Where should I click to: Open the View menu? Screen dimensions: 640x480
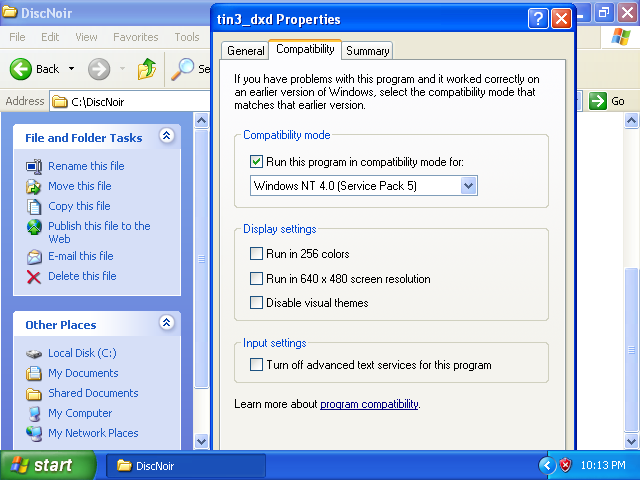coord(86,37)
